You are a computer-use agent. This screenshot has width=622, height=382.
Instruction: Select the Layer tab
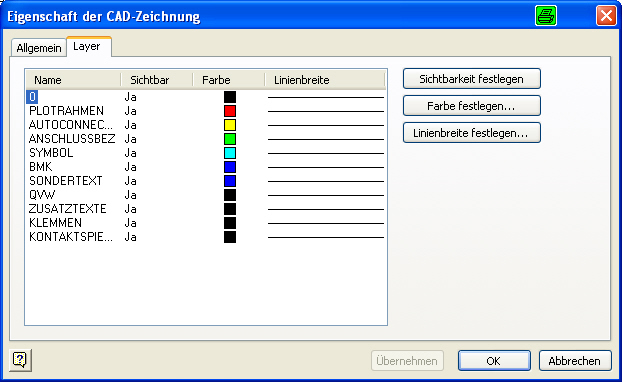[89, 46]
